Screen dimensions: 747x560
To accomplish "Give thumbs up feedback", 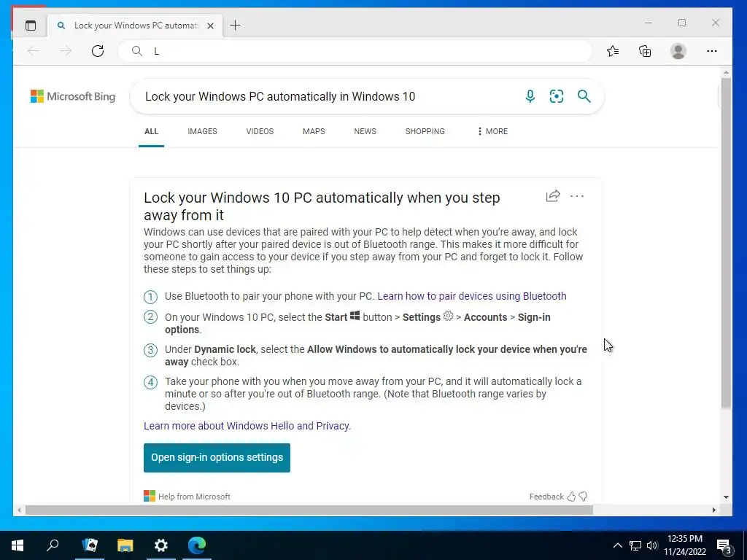I will 571,497.
